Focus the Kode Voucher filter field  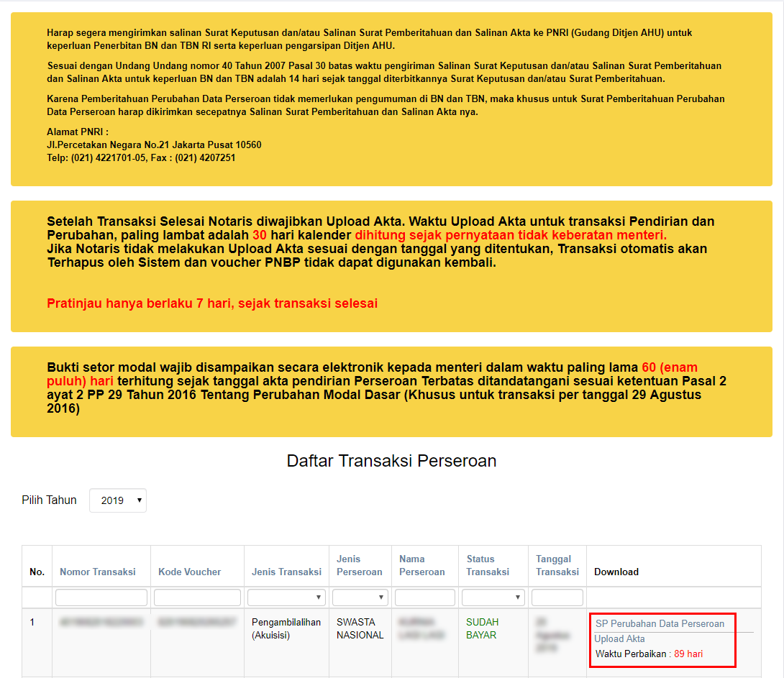point(197,597)
